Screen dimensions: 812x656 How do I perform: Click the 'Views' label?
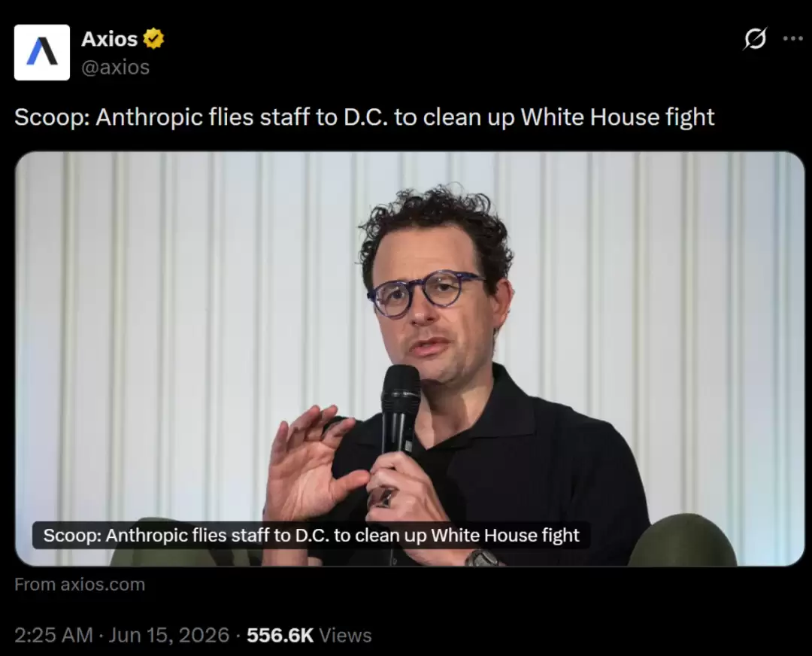click(x=345, y=635)
